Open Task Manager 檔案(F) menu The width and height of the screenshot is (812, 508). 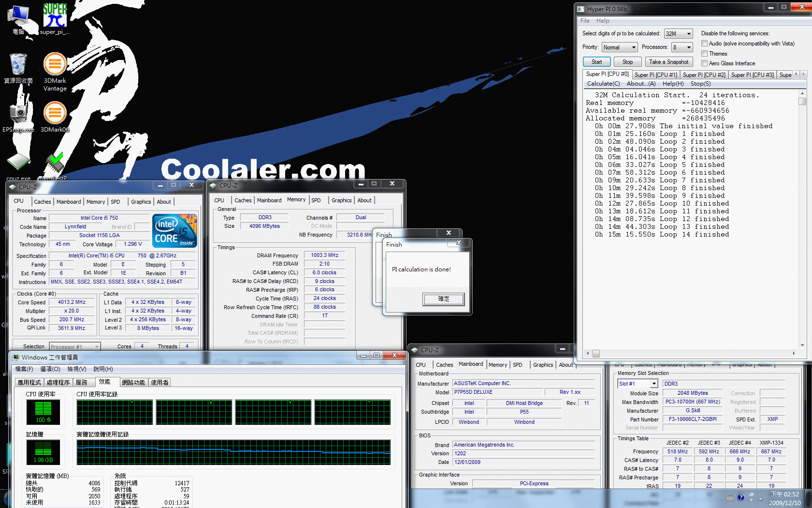(x=24, y=369)
